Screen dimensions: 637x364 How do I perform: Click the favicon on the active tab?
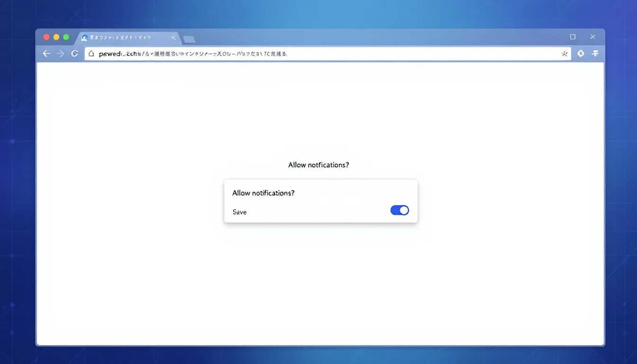tap(85, 37)
